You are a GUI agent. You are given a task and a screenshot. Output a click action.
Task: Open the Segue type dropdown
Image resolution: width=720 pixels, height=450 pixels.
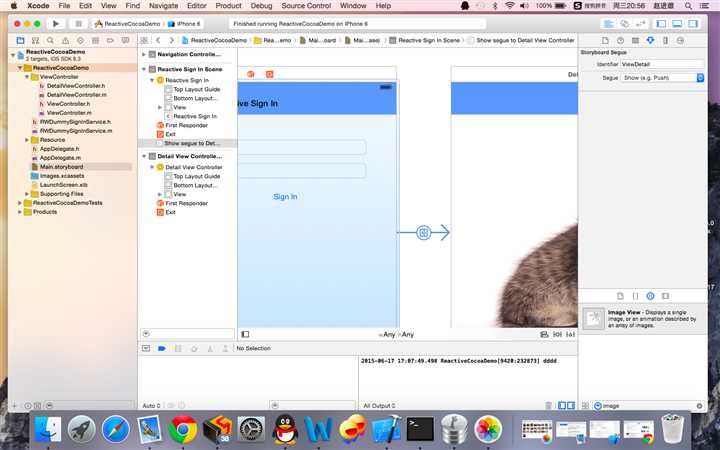[x=662, y=78]
